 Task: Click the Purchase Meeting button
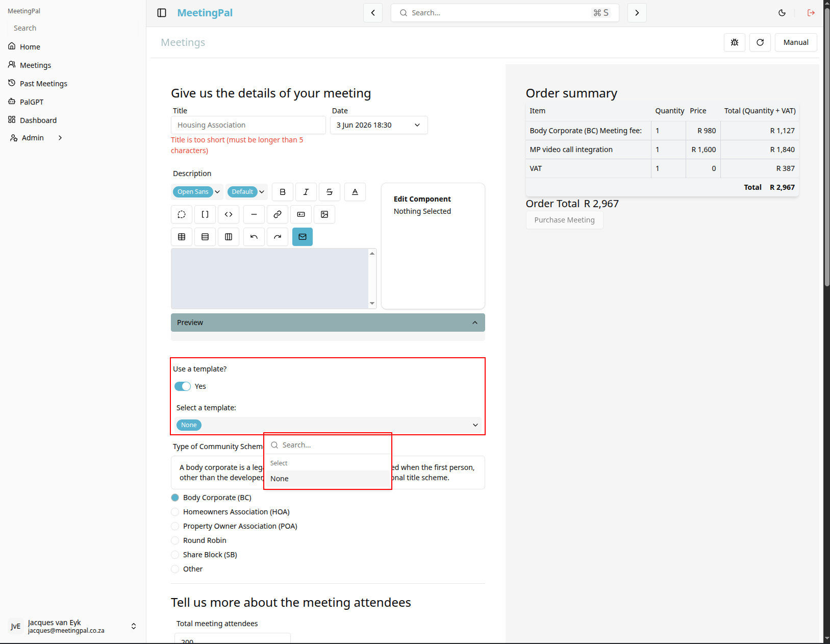pos(564,220)
